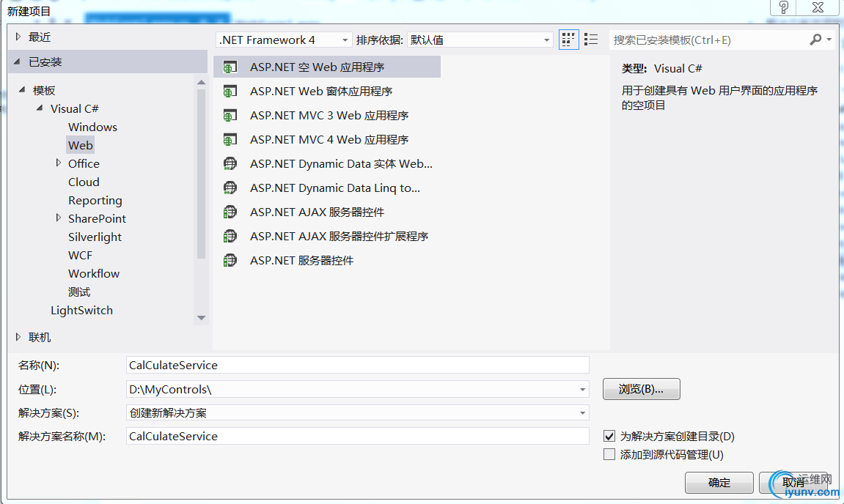Click the ASP.NET 服务器控件 template icon
This screenshot has width=844, height=504.
230,260
